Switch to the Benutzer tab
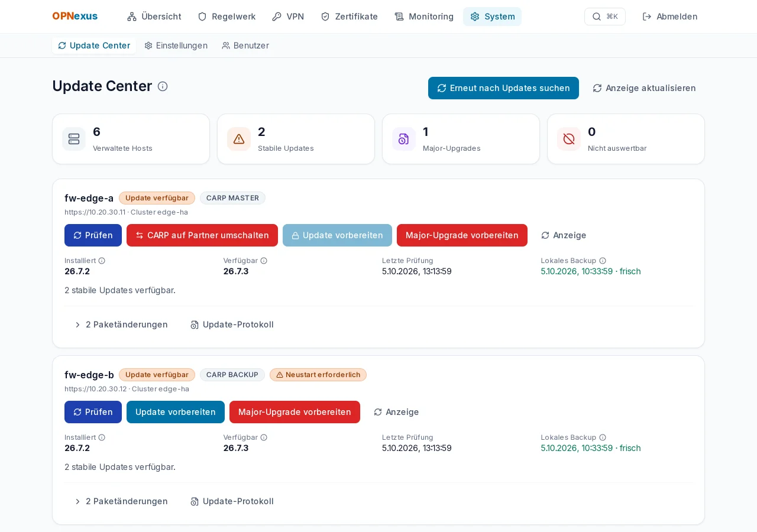This screenshot has width=757, height=532. [245, 46]
